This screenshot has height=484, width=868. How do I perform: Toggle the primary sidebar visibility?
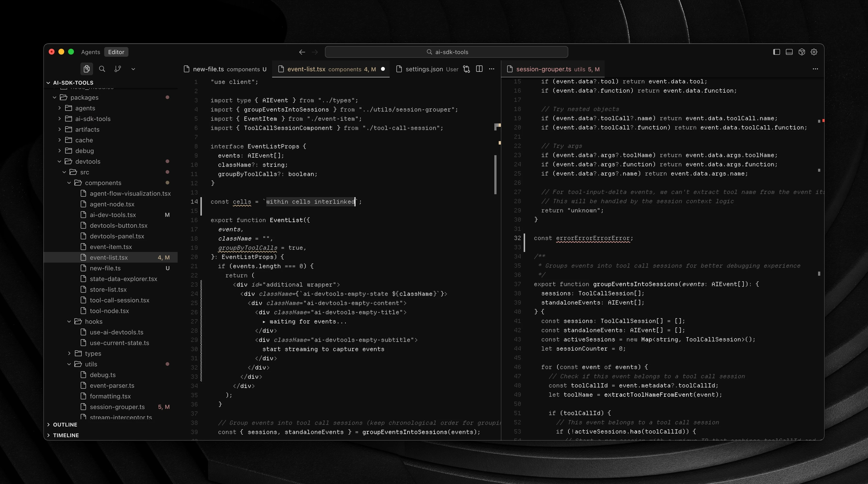coord(776,52)
